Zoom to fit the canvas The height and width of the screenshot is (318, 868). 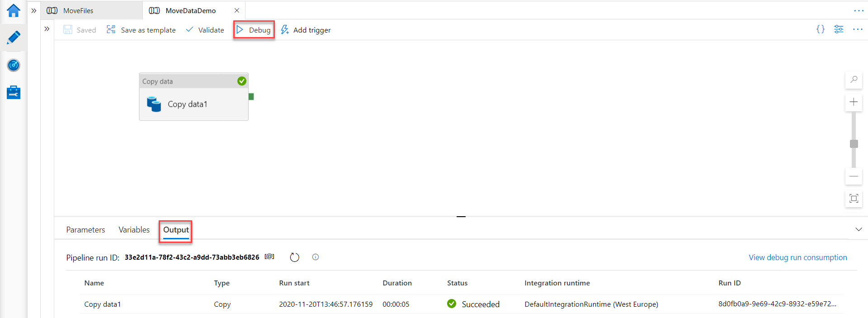point(854,199)
